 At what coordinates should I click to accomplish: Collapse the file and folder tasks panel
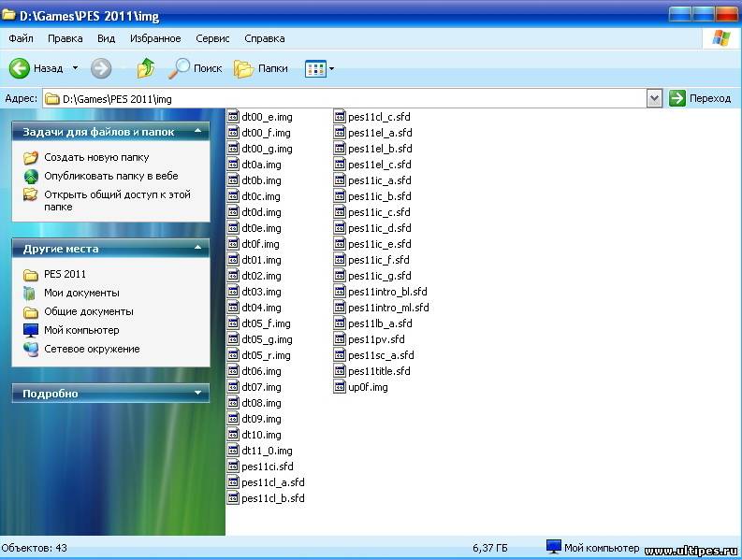pyautogui.click(x=197, y=132)
